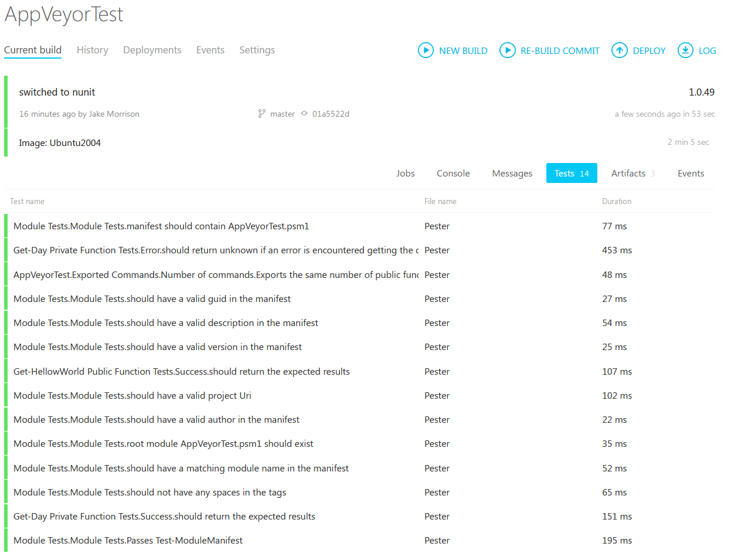The height and width of the screenshot is (560, 731).
Task: Click build version 1.0.49
Action: (702, 92)
